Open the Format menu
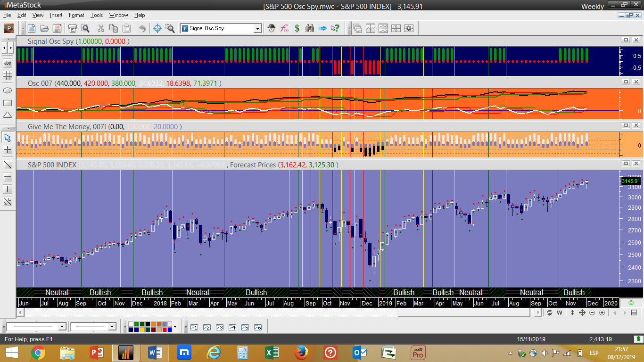 76,15
